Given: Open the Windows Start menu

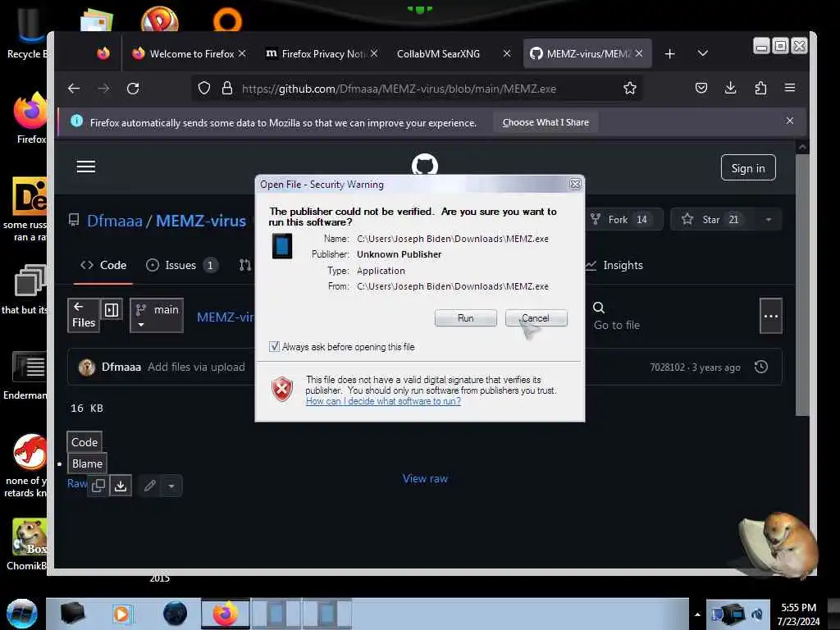Looking at the screenshot, I should (x=21, y=614).
